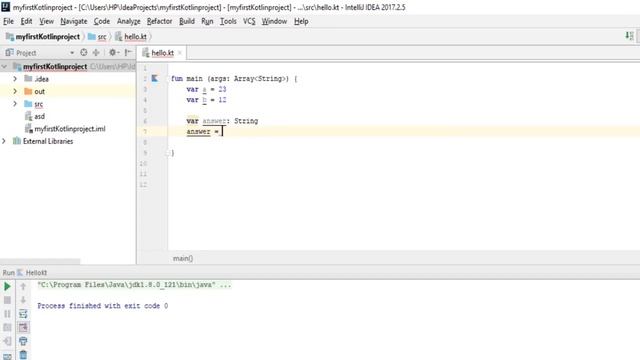Place cursor on 'var answer: String' line
Image resolution: width=640 pixels, height=360 pixels.
(222, 121)
